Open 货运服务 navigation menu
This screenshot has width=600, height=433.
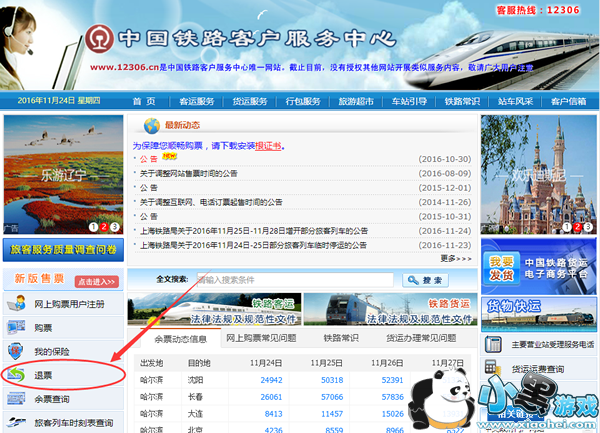coord(250,101)
